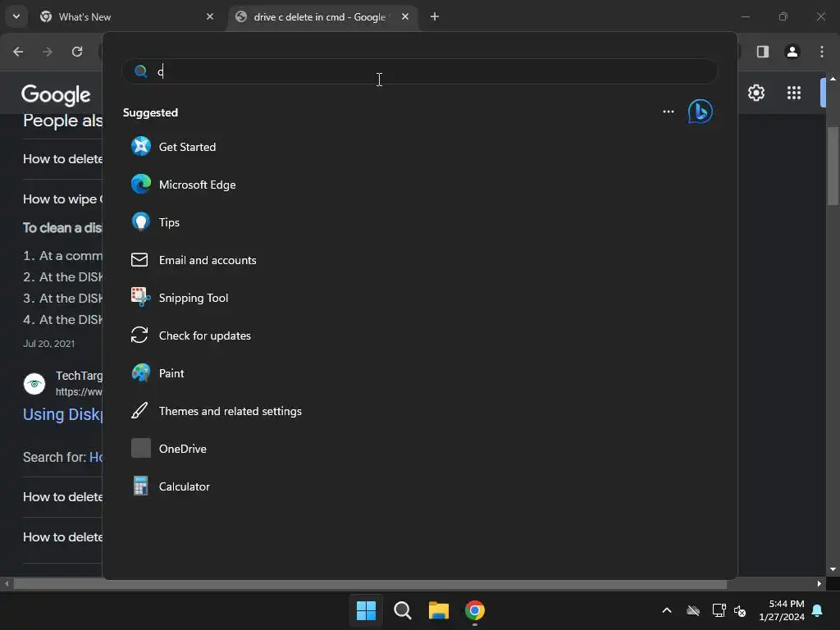The image size is (840, 630).
Task: Open search panel more options ellipsis
Action: pyautogui.click(x=668, y=112)
